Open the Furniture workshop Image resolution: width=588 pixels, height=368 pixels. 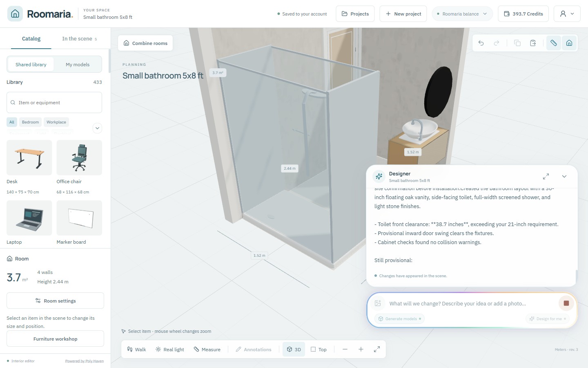[55, 339]
